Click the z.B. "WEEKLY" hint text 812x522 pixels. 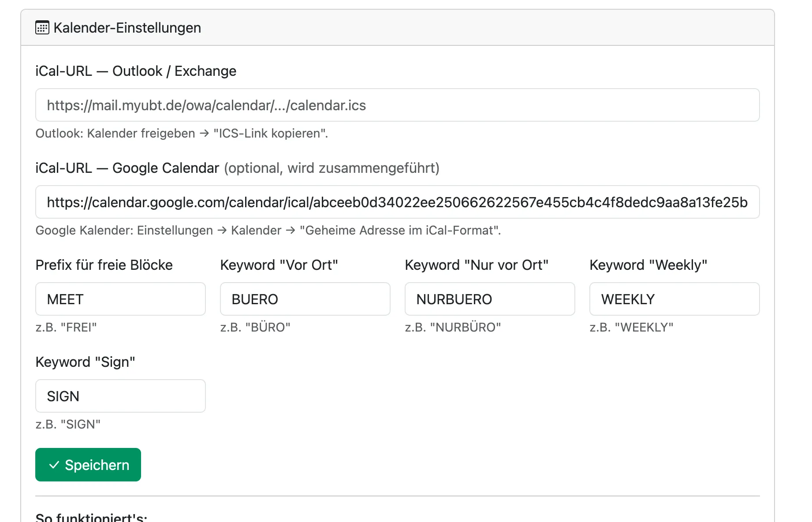coord(631,327)
